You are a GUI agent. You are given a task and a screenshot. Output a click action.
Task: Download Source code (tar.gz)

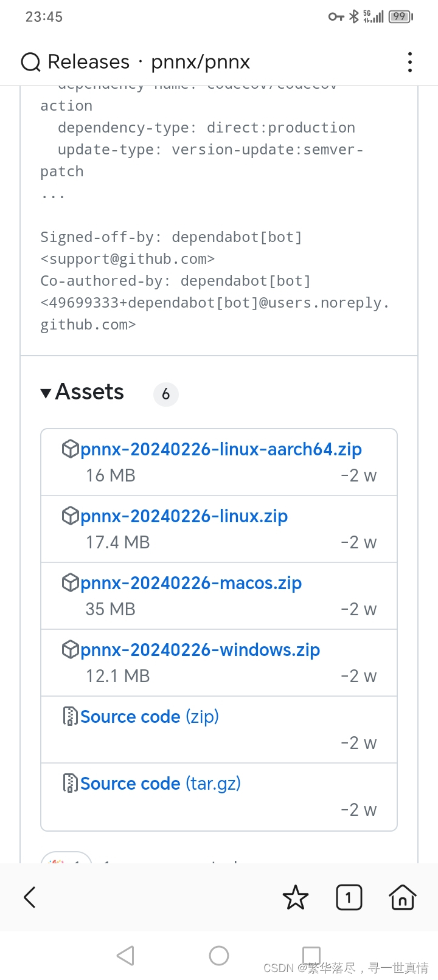161,784
